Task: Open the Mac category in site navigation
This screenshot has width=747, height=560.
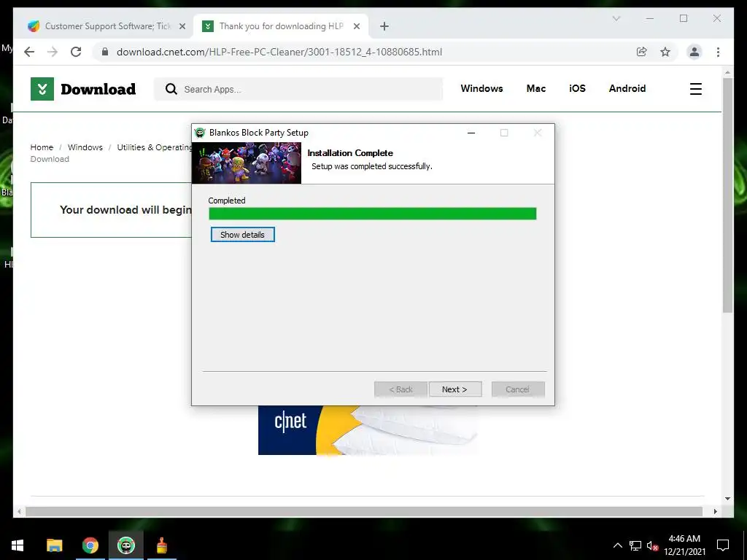Action: [536, 88]
